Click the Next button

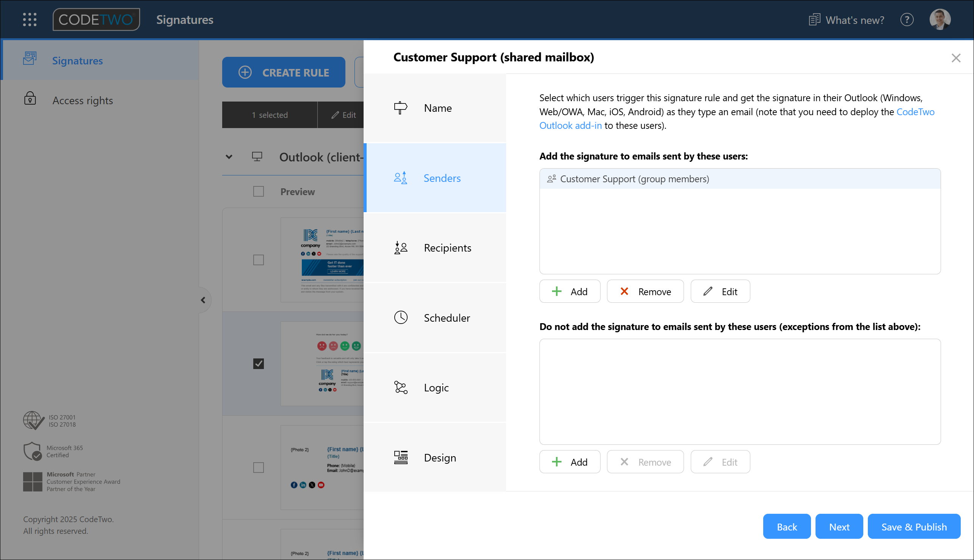pos(839,527)
